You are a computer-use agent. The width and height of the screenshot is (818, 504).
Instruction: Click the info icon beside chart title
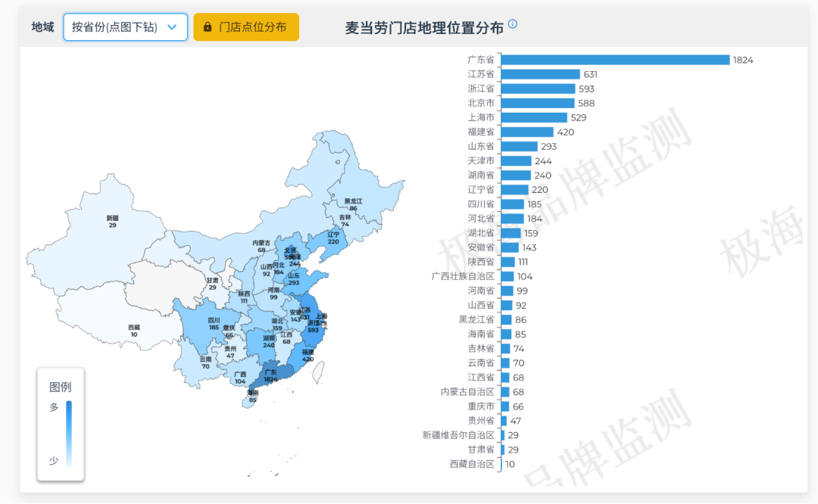[x=513, y=24]
